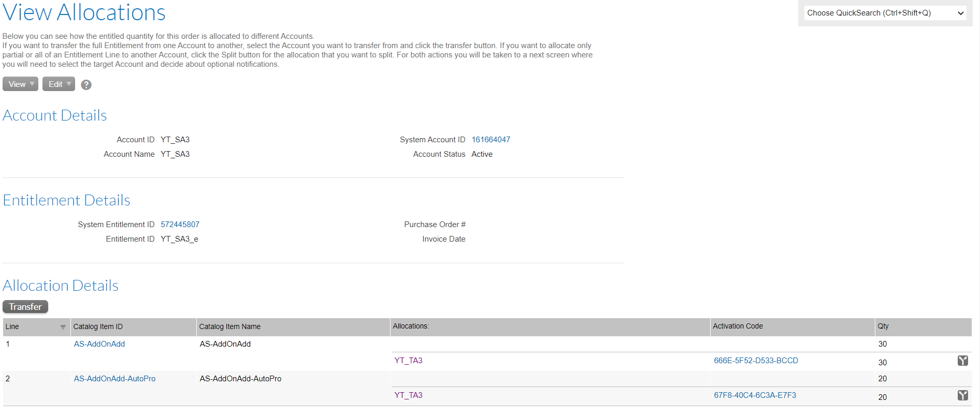Open the AS-AddOnAdd-AutoPro catalog item link
The height and width of the screenshot is (417, 980).
pyautogui.click(x=114, y=379)
